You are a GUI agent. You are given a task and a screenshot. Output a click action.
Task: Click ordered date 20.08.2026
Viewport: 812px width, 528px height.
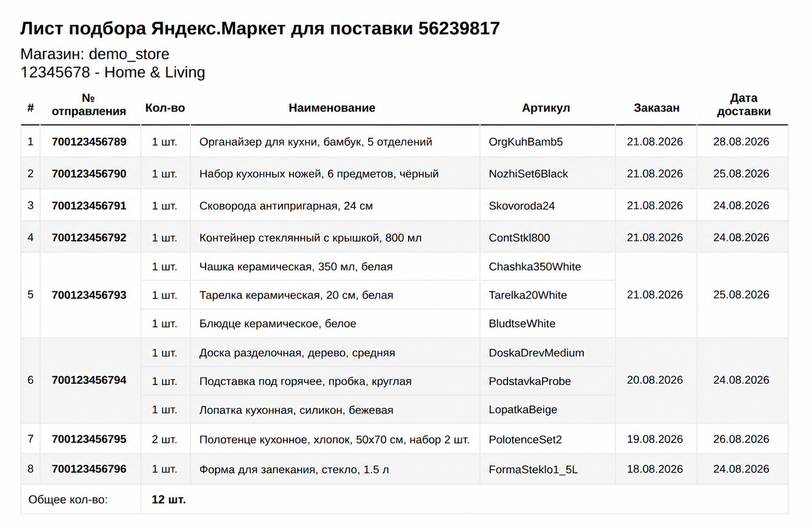[655, 380]
